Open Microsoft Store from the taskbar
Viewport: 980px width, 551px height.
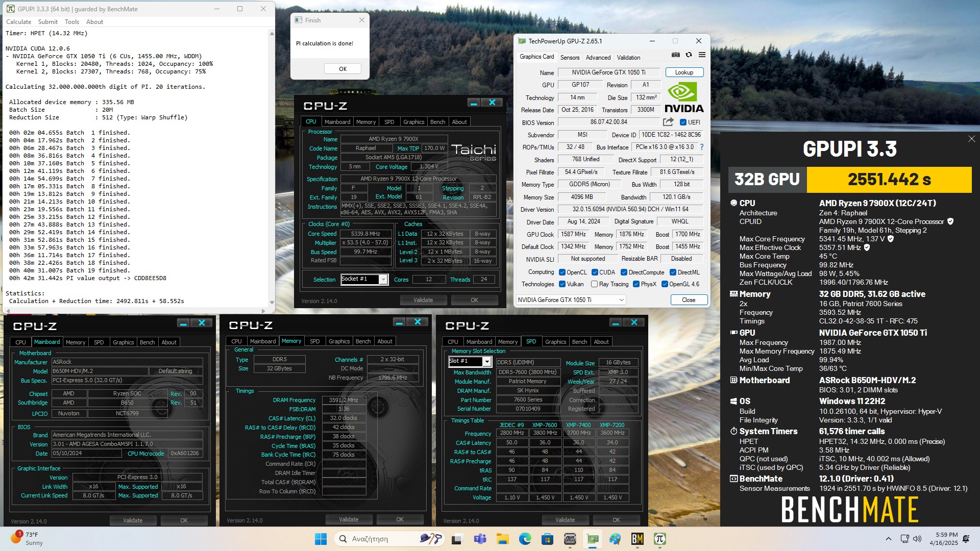click(x=547, y=539)
